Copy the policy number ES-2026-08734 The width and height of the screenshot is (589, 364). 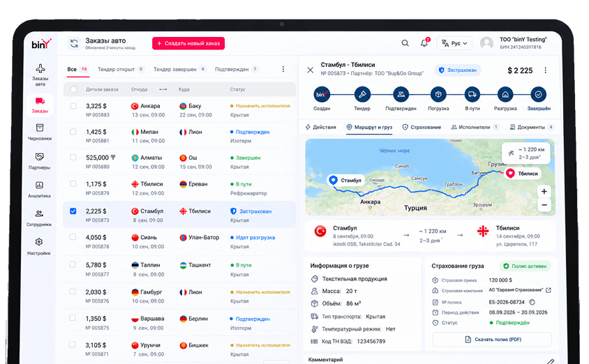coord(532,302)
